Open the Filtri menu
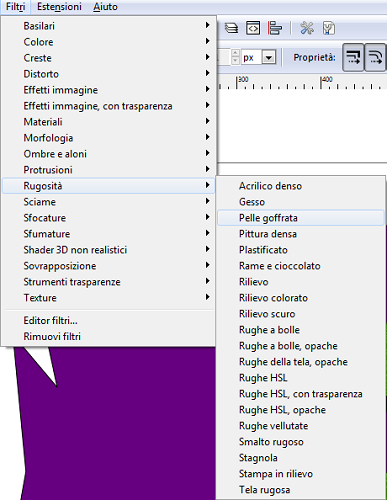 point(16,7)
